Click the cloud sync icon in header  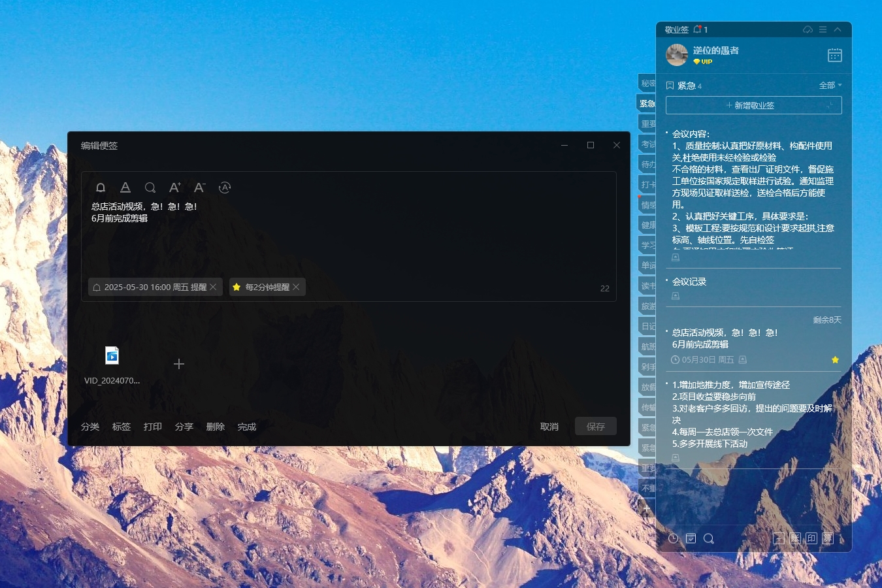point(808,29)
